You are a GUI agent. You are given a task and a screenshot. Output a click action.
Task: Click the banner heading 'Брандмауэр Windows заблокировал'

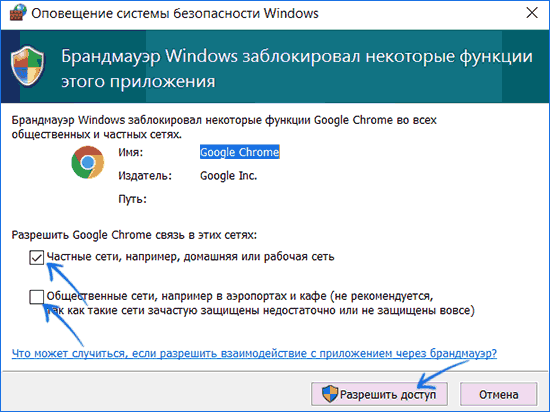tap(297, 68)
